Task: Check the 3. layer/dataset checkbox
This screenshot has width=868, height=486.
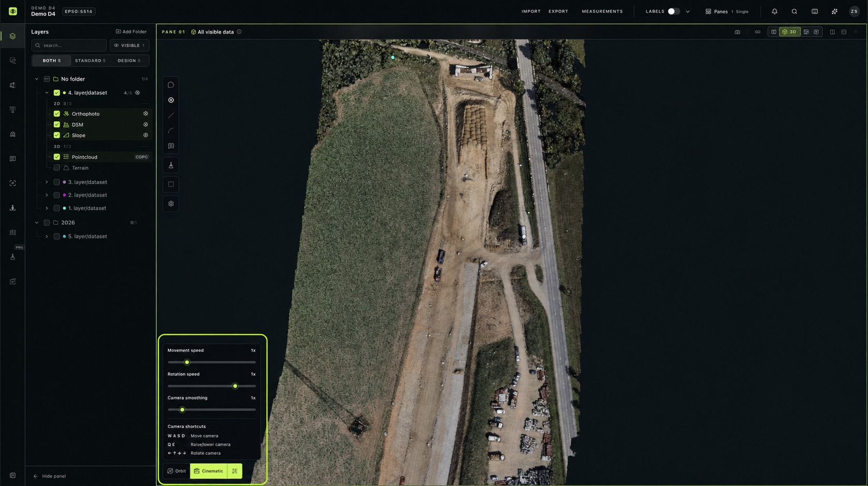Action: (x=57, y=182)
